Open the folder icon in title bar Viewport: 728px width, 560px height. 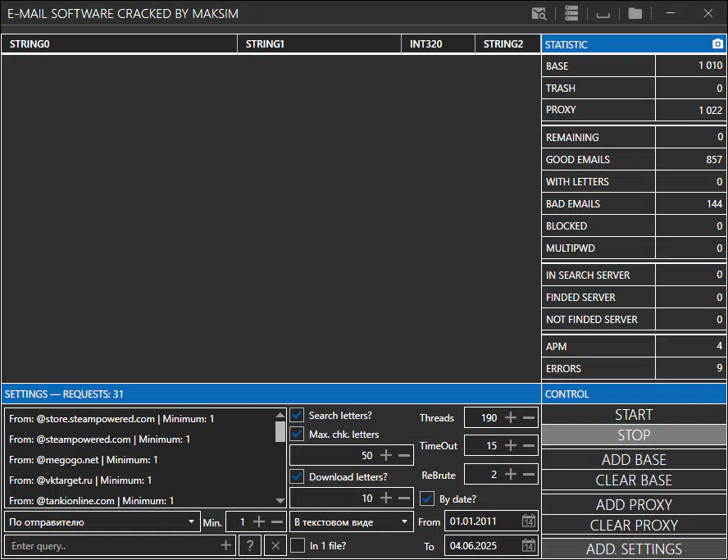point(635,13)
